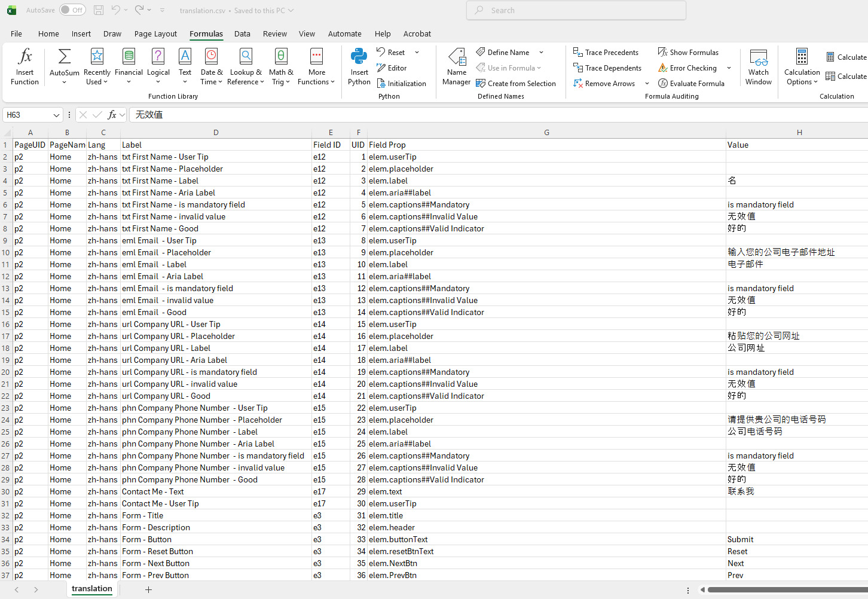Expand the formula bar fx dropdown

pyautogui.click(x=123, y=115)
